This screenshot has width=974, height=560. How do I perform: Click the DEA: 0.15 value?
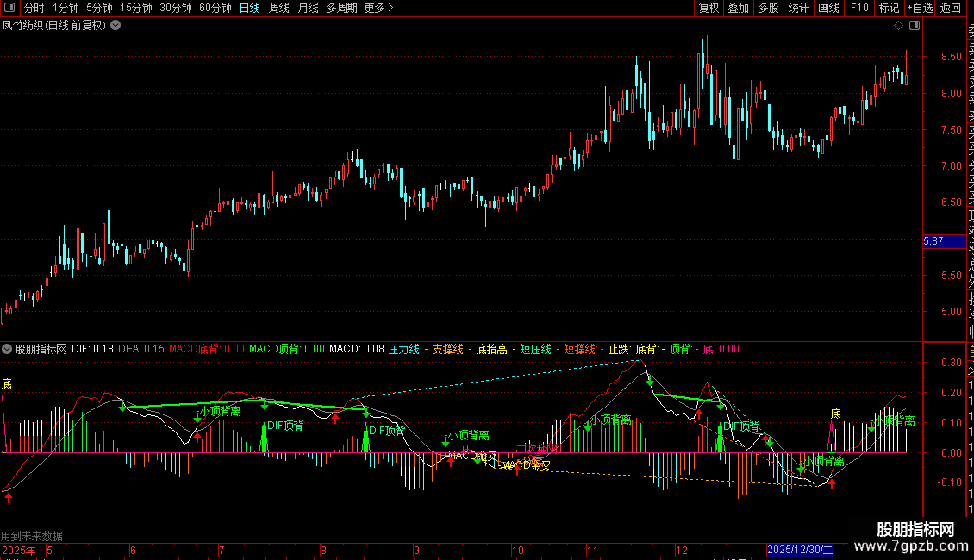141,349
